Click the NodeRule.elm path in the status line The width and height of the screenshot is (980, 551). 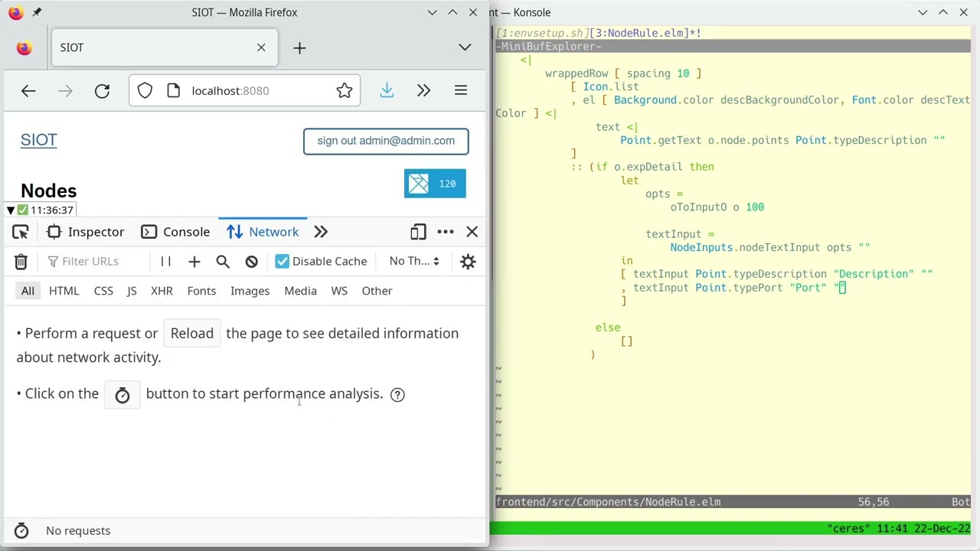(608, 502)
